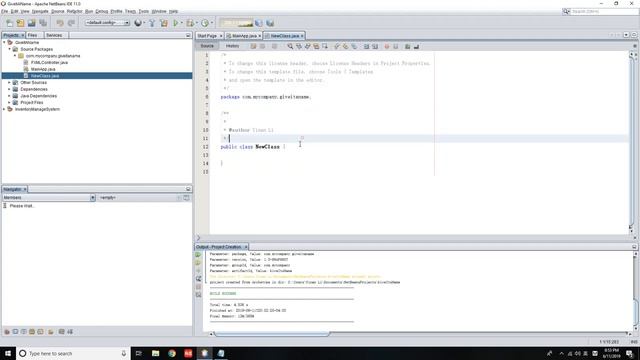The image size is (640, 360).
Task: Click the Re-run green icon in Output
Action: (198, 255)
